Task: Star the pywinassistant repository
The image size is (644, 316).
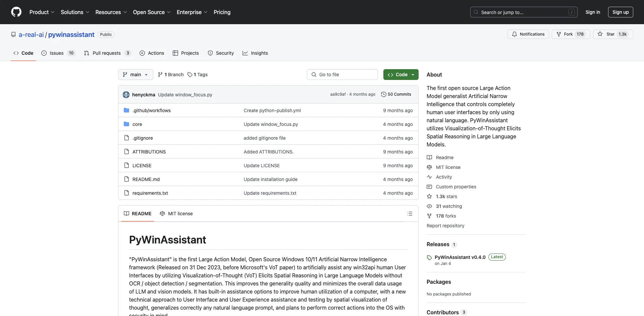Action: 613,34
